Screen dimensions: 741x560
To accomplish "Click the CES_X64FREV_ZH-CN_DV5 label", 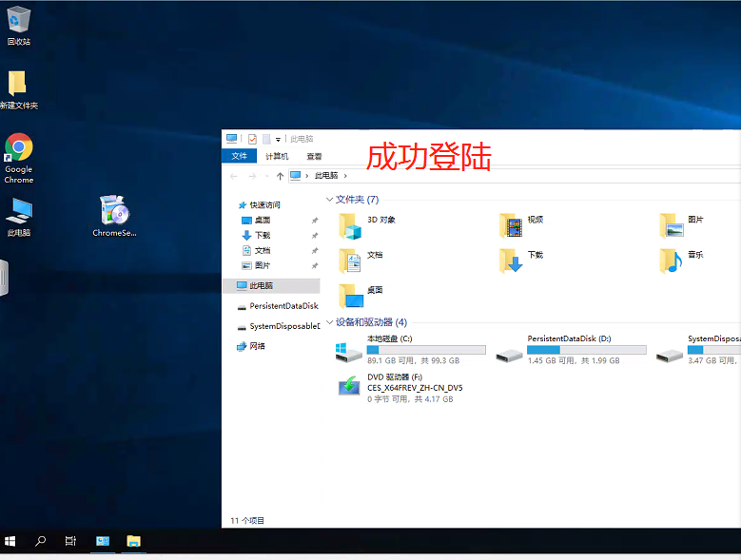I will pos(415,388).
